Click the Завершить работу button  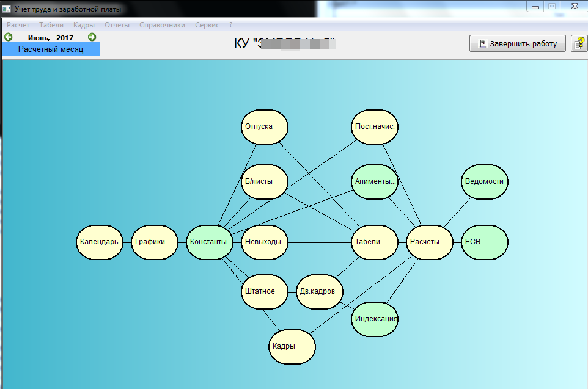click(x=517, y=43)
